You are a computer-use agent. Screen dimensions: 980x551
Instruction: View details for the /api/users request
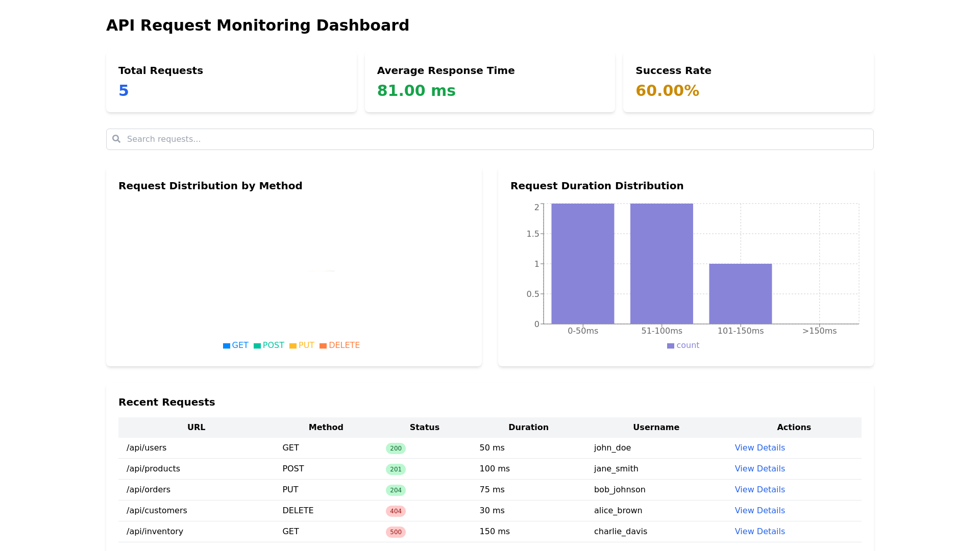759,448
